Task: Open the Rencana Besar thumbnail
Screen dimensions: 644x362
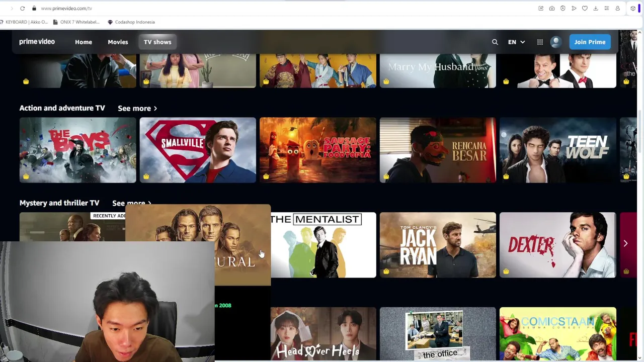Action: point(438,150)
